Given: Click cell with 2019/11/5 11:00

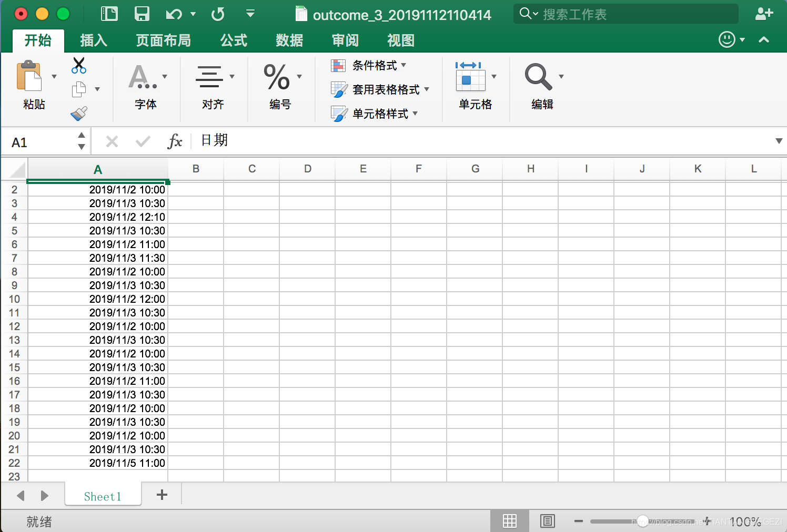Looking at the screenshot, I should [x=98, y=463].
